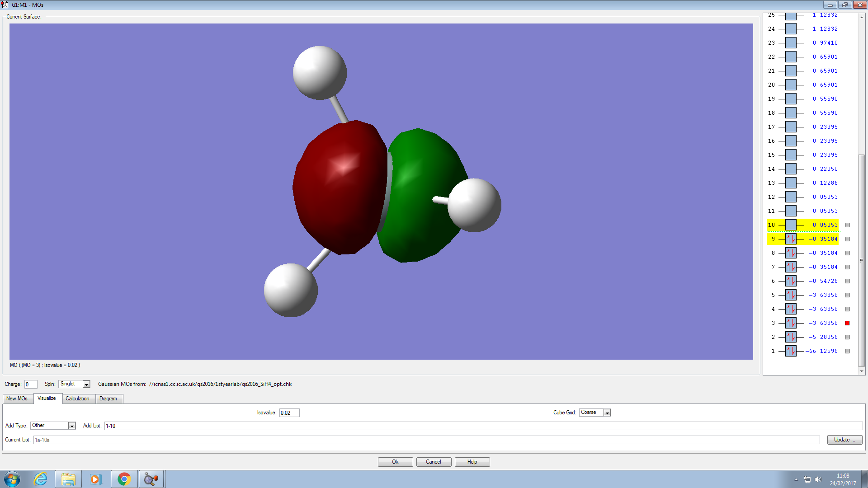This screenshot has height=488, width=868.
Task: Select occupied orbital 5 box
Action: (791, 295)
